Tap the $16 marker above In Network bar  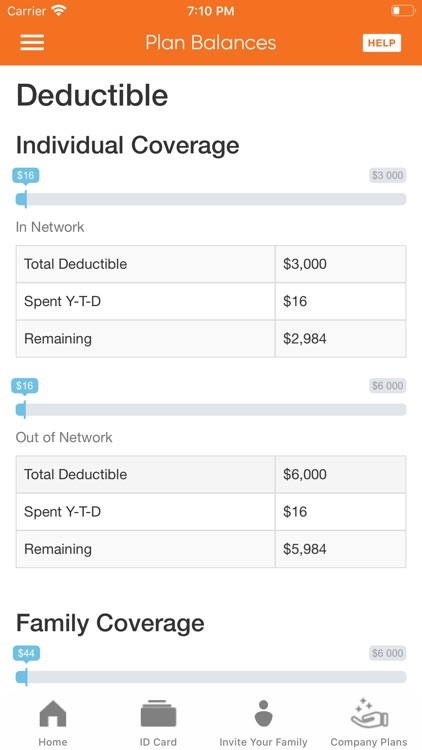pos(25,176)
